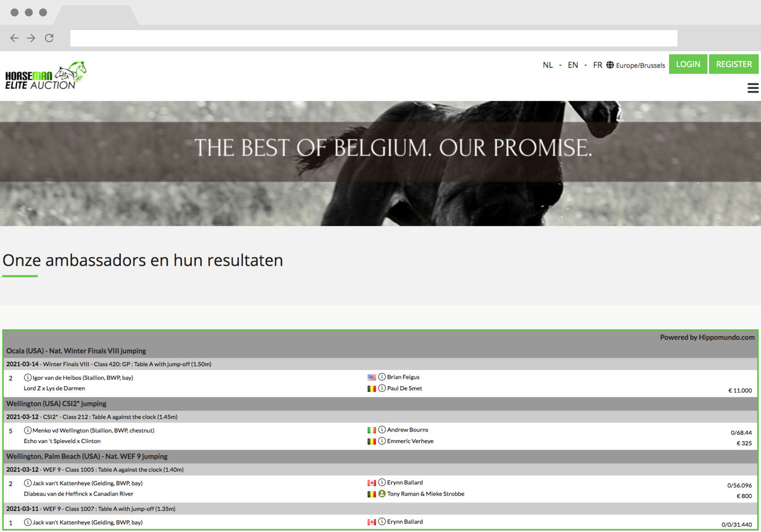Click score 0/68.44
This screenshot has height=532, width=761.
coord(741,433)
